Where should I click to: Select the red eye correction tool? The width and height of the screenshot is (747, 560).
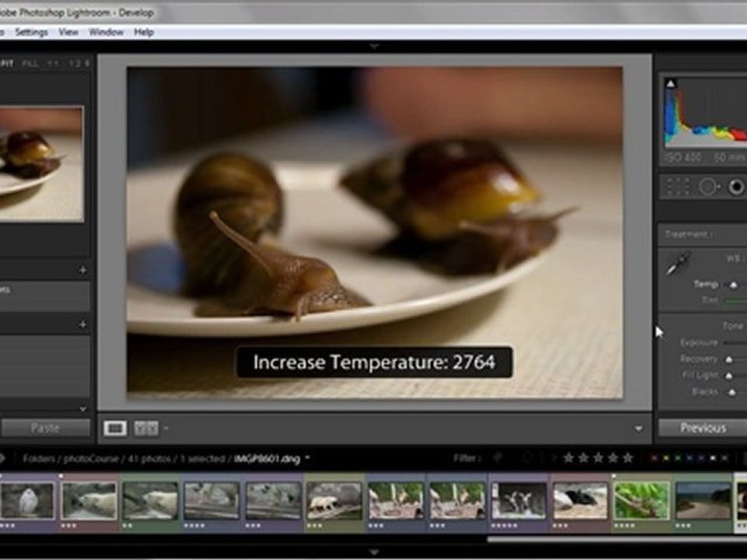point(737,187)
